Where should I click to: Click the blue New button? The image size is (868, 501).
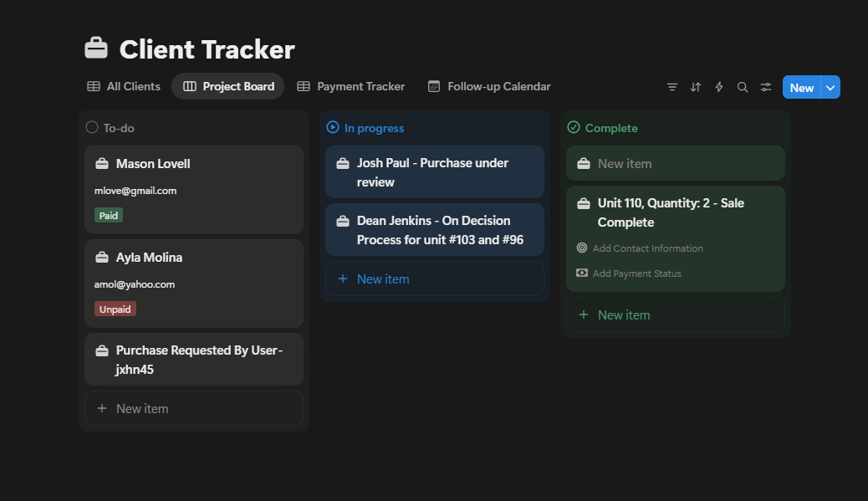coord(801,87)
